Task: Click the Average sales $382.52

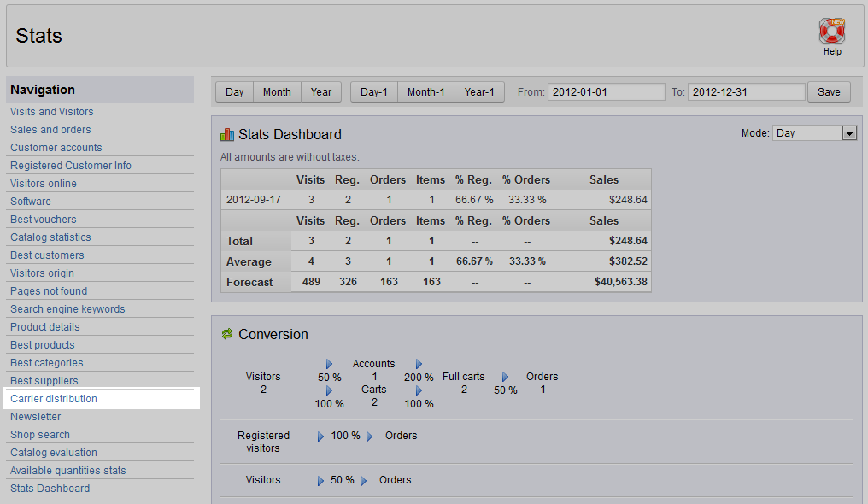Action: coord(628,261)
